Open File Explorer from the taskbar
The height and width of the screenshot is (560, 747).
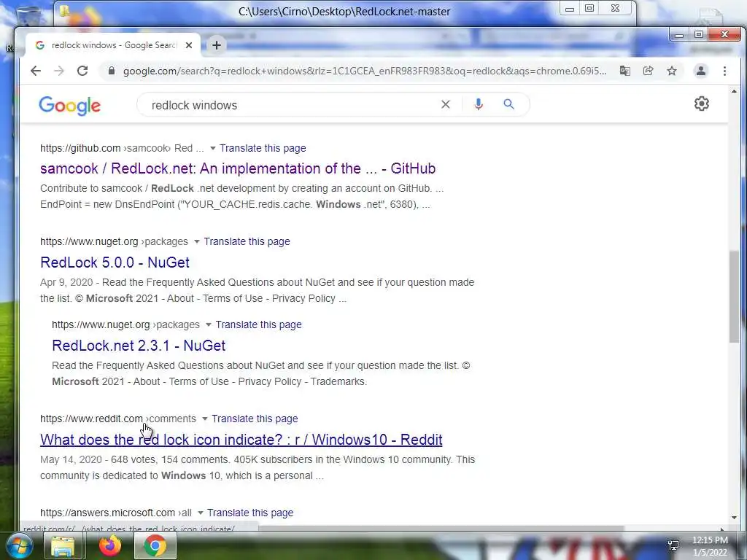pos(63,545)
